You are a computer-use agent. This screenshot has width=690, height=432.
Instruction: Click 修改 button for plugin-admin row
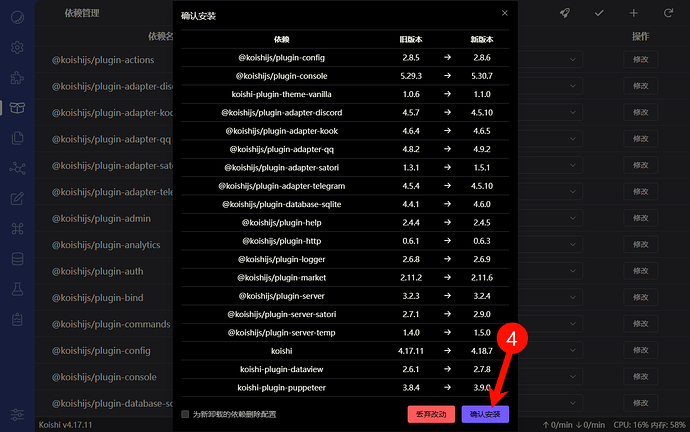coord(640,218)
